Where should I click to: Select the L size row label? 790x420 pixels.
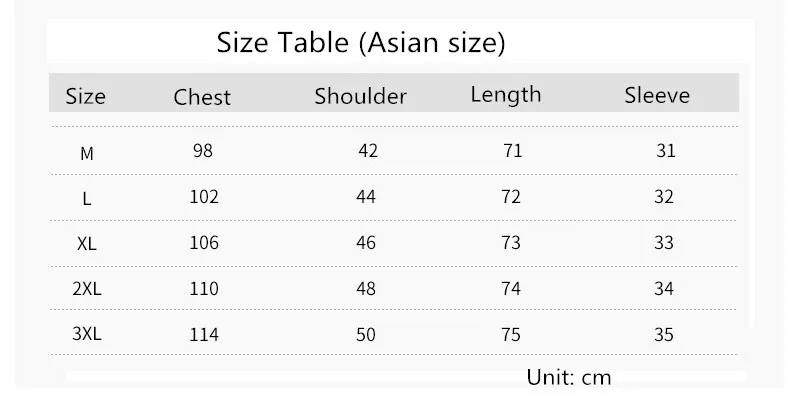tap(87, 199)
